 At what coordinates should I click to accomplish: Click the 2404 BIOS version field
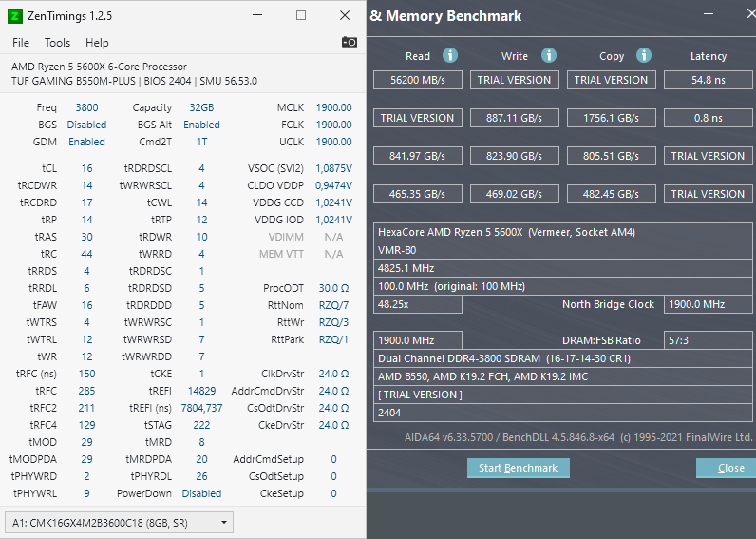pyautogui.click(x=562, y=414)
